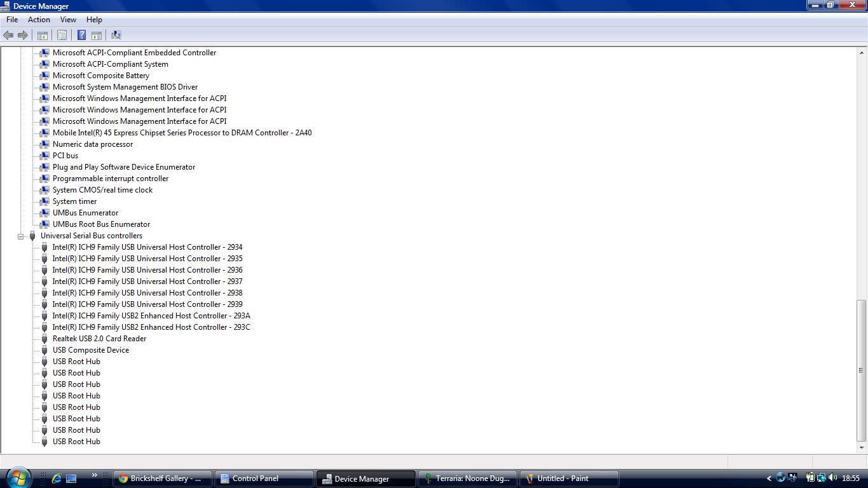Click the network connection tray icon
The image size is (868, 488).
pyautogui.click(x=821, y=478)
